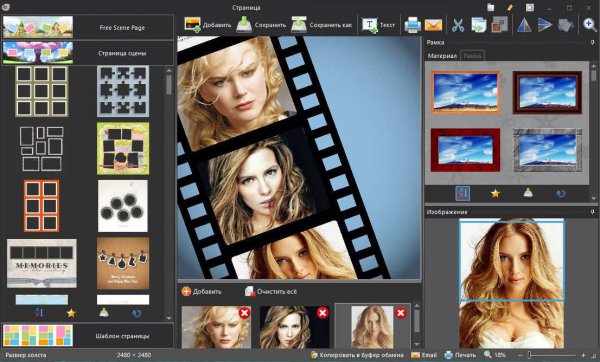Click the magnifier zoom-in toolbar icon
Image resolution: width=600 pixels, height=362 pixels.
click(x=590, y=25)
